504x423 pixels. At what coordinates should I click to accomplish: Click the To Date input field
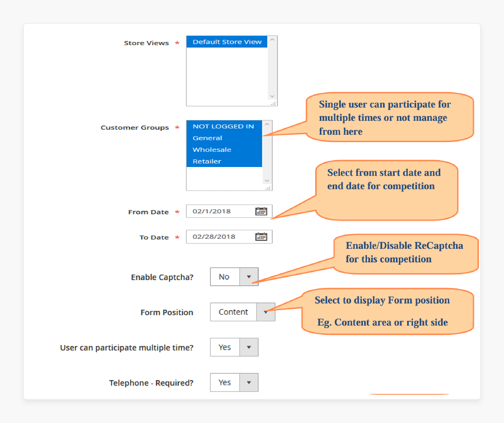click(x=229, y=237)
